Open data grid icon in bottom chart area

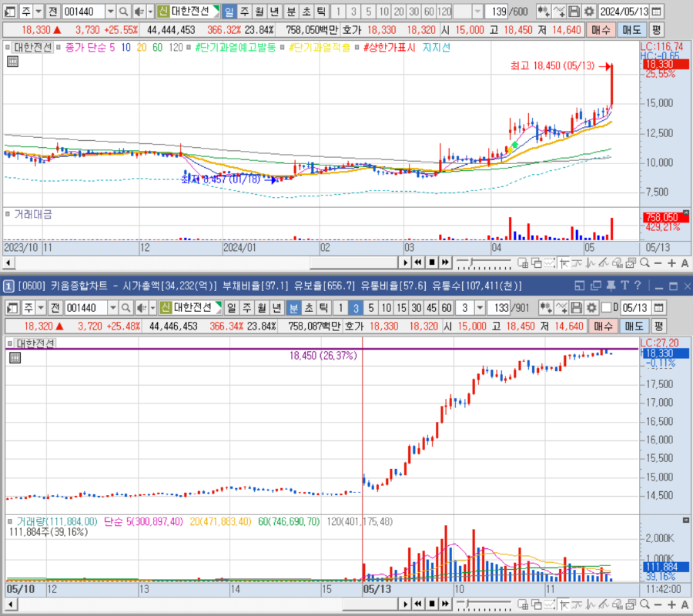point(15,357)
